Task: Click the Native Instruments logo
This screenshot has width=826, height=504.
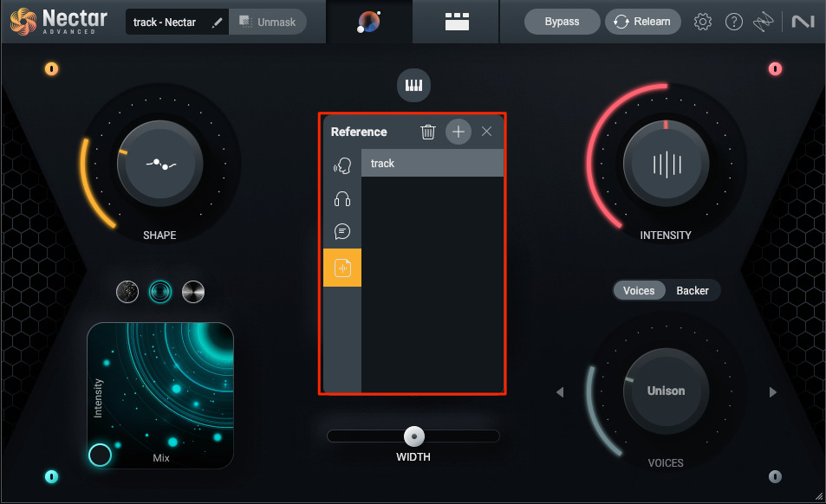Action: (803, 22)
